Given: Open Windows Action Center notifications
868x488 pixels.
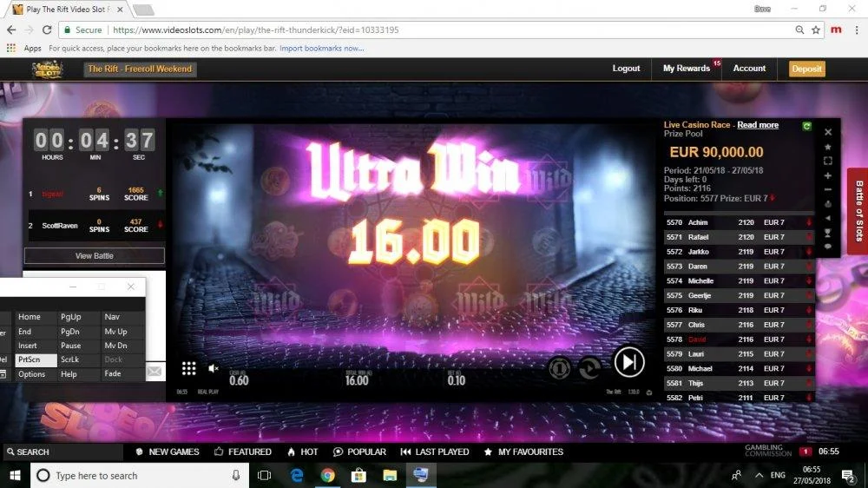Looking at the screenshot, I should click(848, 475).
